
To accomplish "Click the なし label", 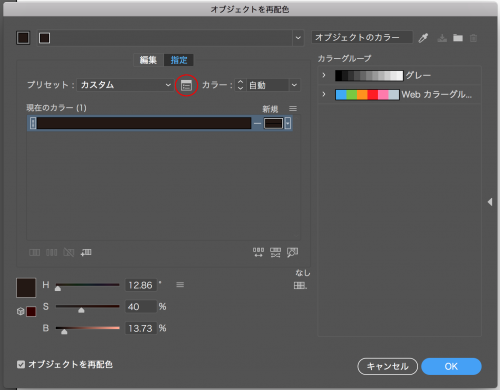I will coord(303,273).
